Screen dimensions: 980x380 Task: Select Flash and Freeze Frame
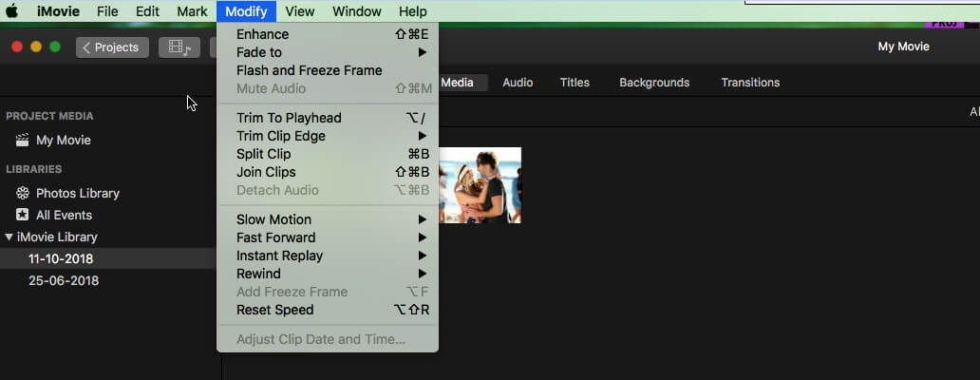328,70
